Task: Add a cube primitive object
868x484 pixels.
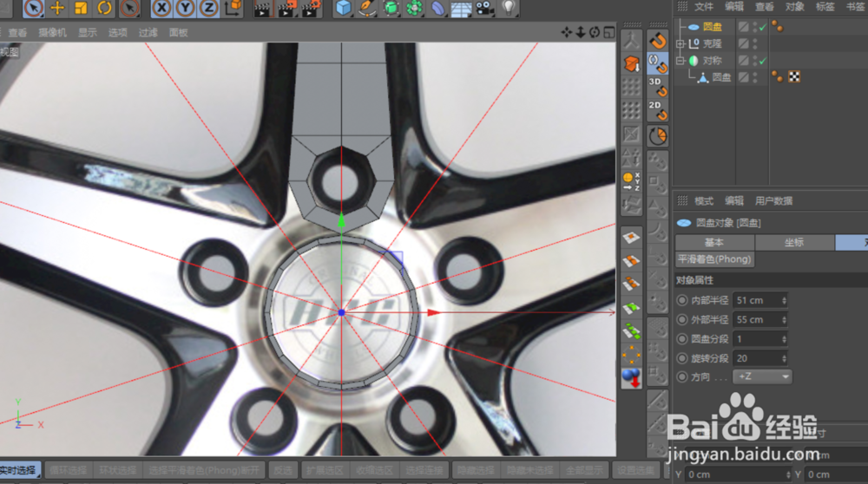Action: tap(344, 8)
